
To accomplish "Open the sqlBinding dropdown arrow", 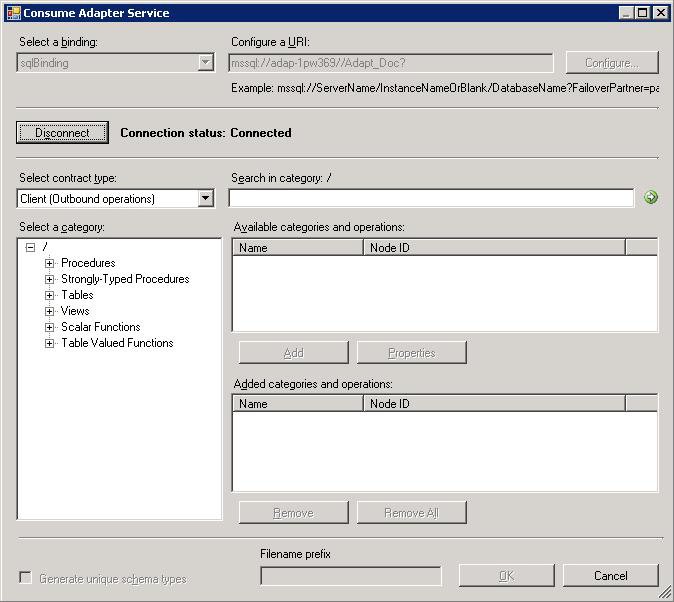I will (x=206, y=63).
